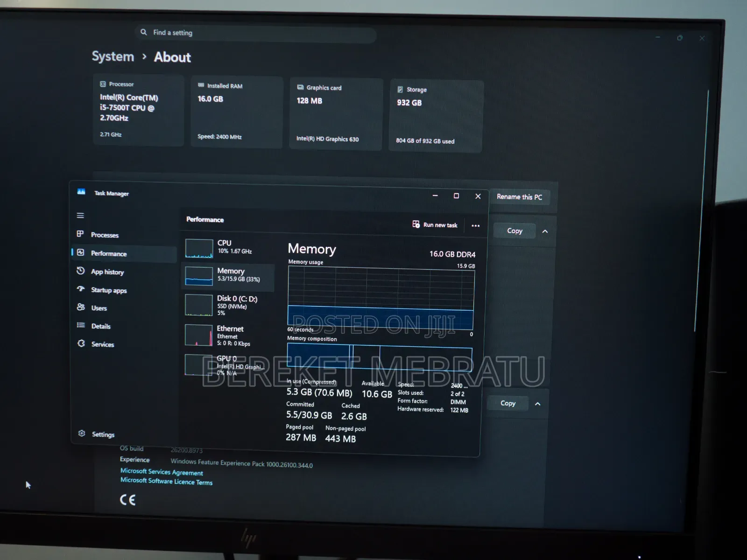Click the Startup apps gauge icon
Viewport: 747px width, 560px height.
(x=80, y=289)
